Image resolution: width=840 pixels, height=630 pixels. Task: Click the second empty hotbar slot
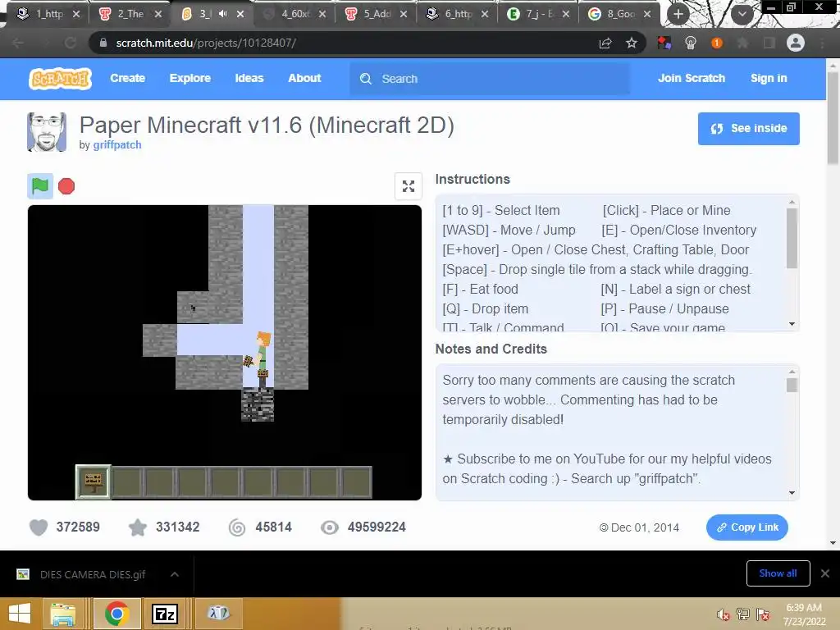click(x=126, y=482)
